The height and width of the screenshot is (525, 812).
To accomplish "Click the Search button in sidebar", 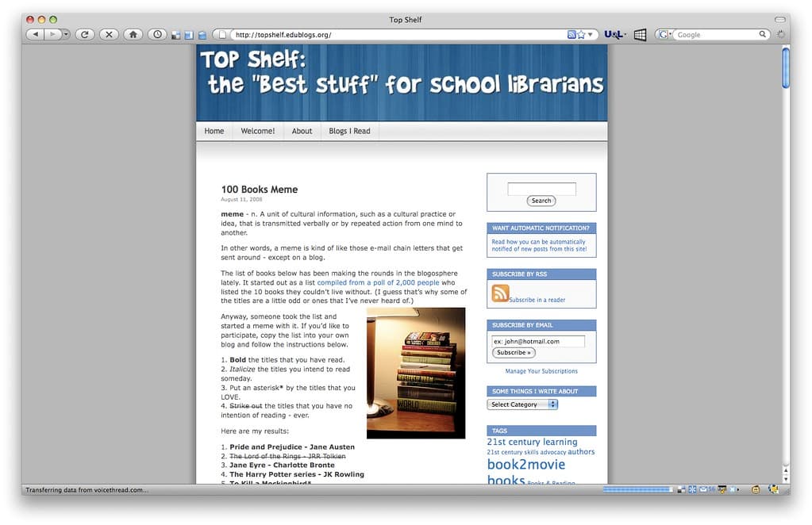I will (x=541, y=201).
